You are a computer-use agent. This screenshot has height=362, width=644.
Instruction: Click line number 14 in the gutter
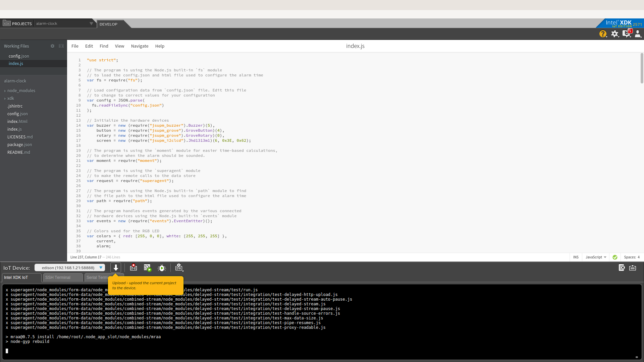pos(78,125)
